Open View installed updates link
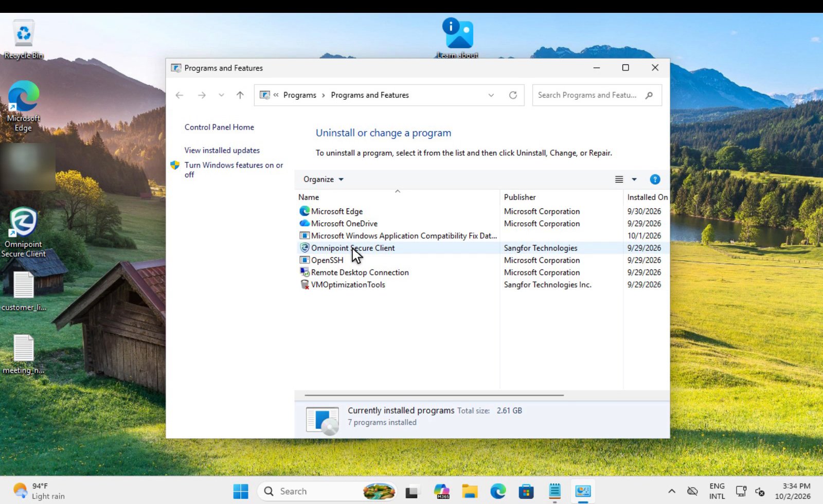 222,150
